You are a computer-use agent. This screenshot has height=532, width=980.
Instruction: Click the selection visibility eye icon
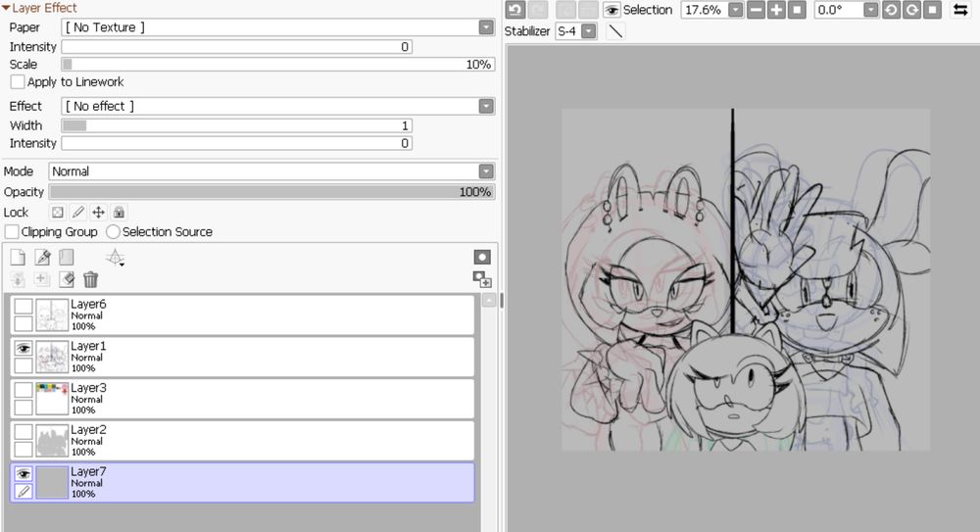point(612,10)
